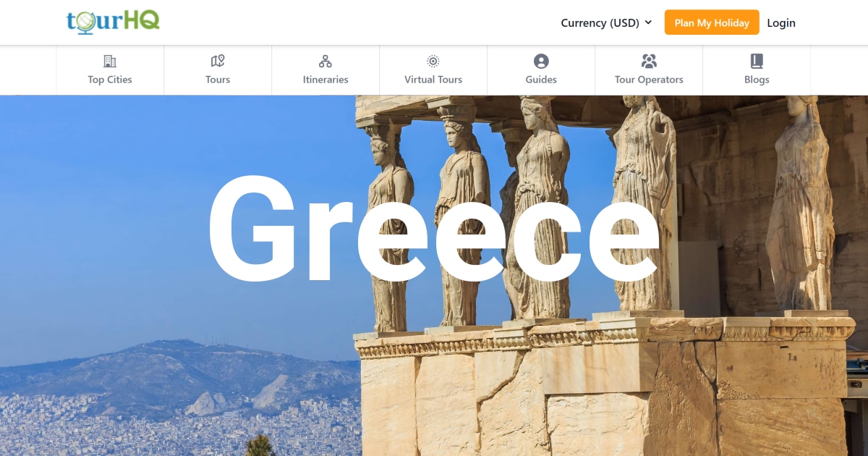
Task: Open Virtual Tours from the navbar
Action: tap(433, 80)
